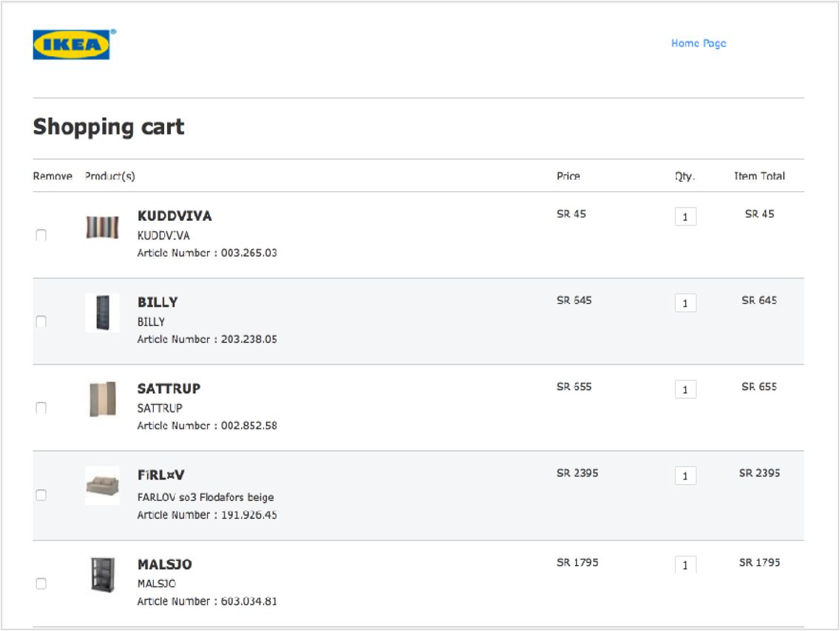This screenshot has width=840, height=631.
Task: Check the remove box for SATTRUP
Action: pos(41,407)
